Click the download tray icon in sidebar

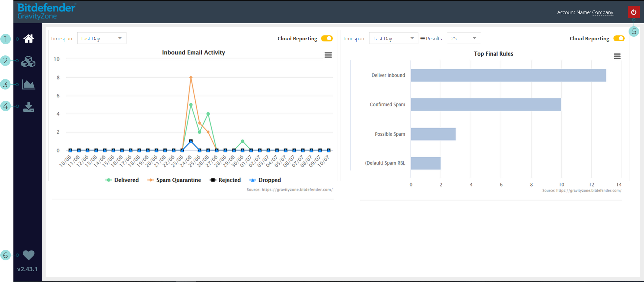click(x=29, y=107)
